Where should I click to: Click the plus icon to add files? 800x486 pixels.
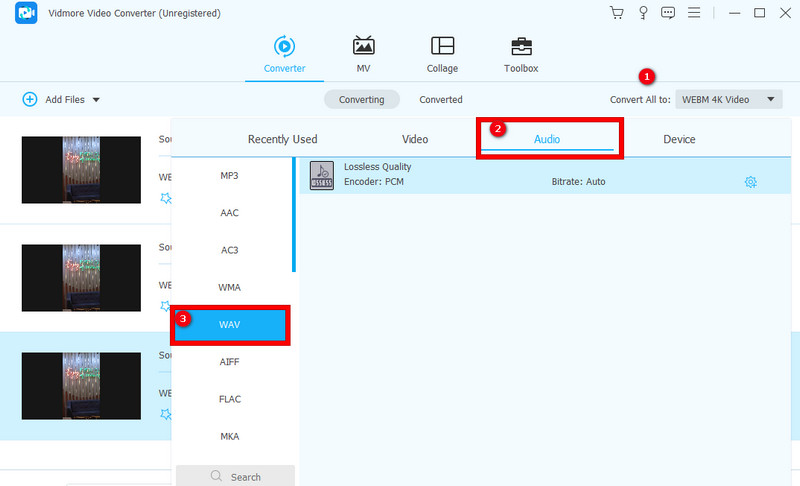30,100
